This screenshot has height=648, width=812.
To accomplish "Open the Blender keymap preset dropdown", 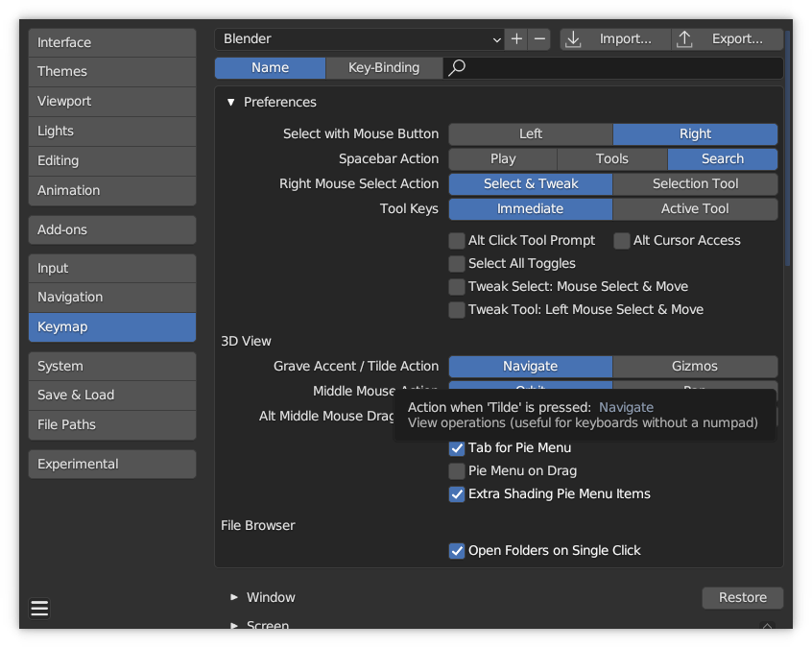I will coord(360,38).
